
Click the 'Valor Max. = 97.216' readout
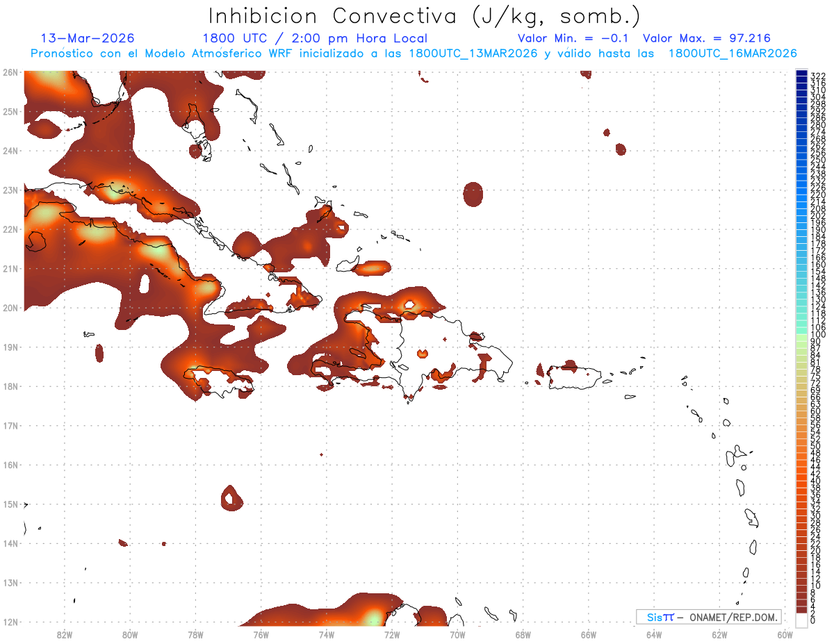tap(707, 38)
